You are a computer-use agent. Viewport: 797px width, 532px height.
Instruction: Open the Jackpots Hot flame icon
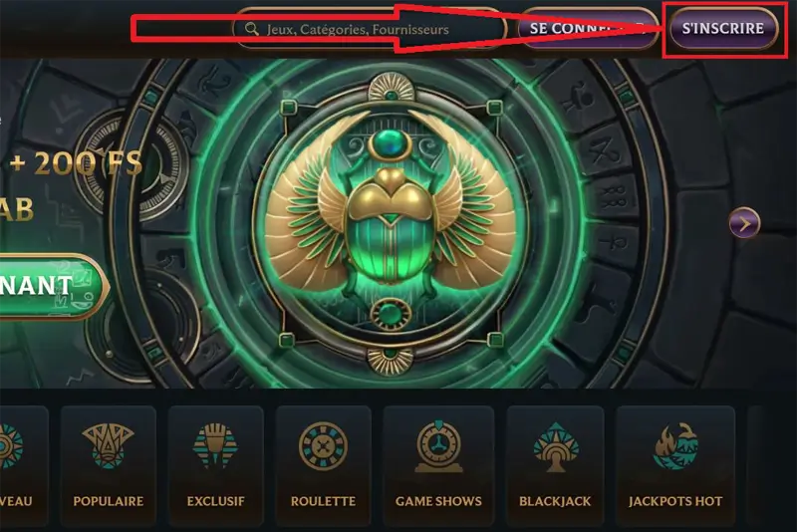pos(675,446)
